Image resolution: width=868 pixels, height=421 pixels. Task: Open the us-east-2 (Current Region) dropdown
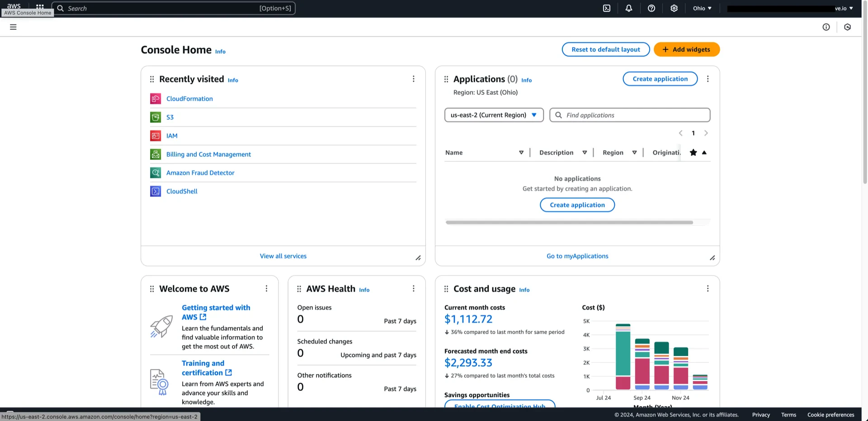tap(494, 115)
